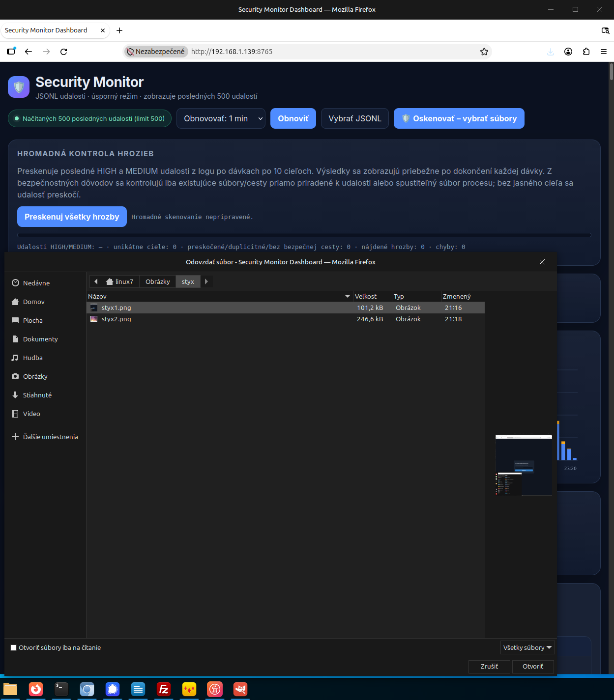Go to Stiahnuté in the sidebar
The image size is (614, 700).
pos(45,395)
